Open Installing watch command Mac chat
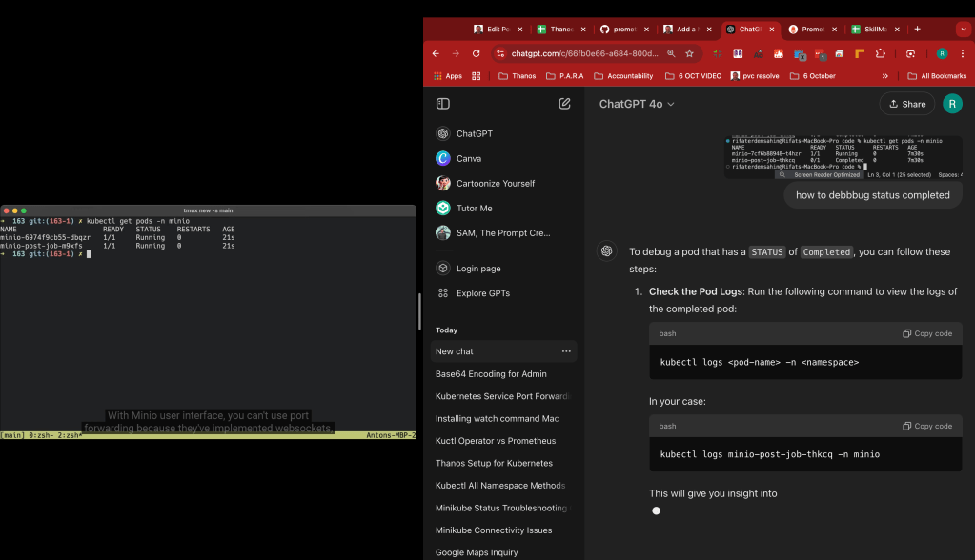Image resolution: width=975 pixels, height=560 pixels. (503, 419)
